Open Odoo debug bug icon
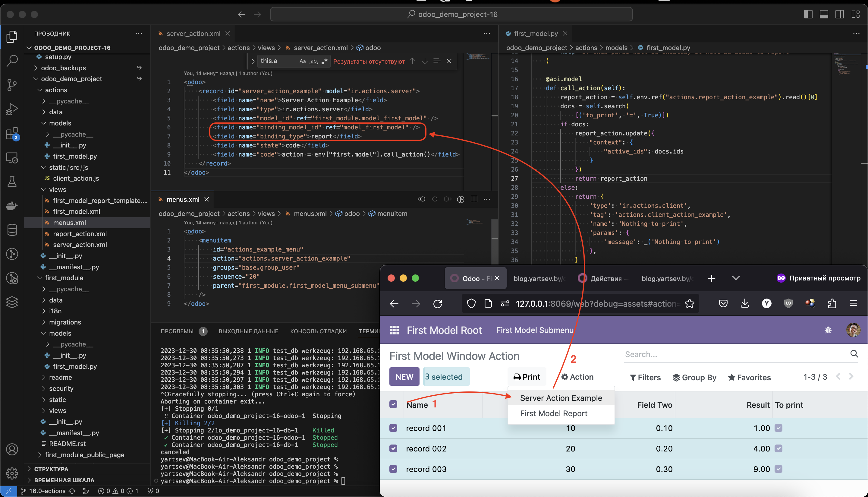Image resolution: width=868 pixels, height=497 pixels. point(828,330)
